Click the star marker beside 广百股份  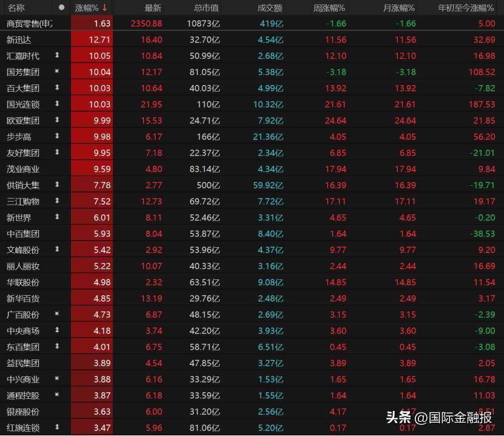57,314
